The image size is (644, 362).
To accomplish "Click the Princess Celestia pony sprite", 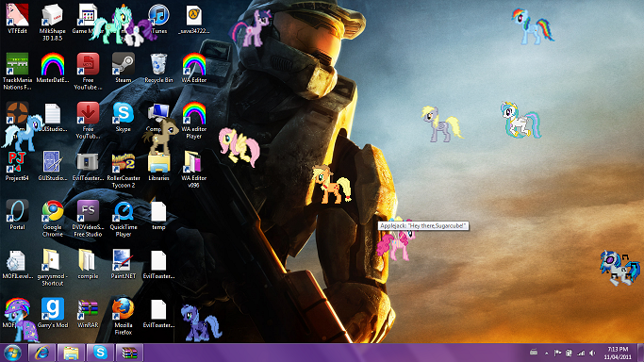I will tap(520, 120).
